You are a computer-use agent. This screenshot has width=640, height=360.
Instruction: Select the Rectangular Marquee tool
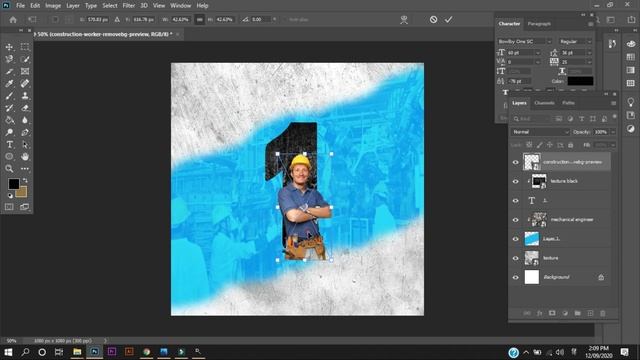tap(25, 47)
